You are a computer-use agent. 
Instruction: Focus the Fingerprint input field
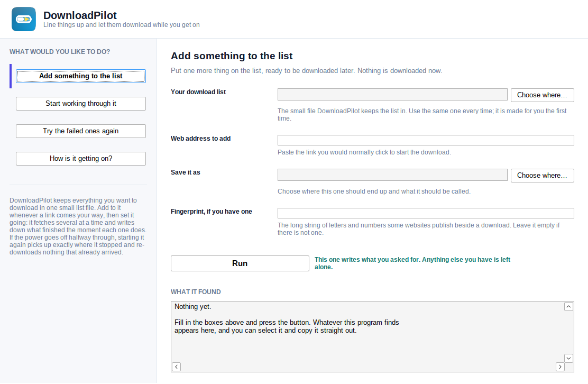tap(426, 213)
